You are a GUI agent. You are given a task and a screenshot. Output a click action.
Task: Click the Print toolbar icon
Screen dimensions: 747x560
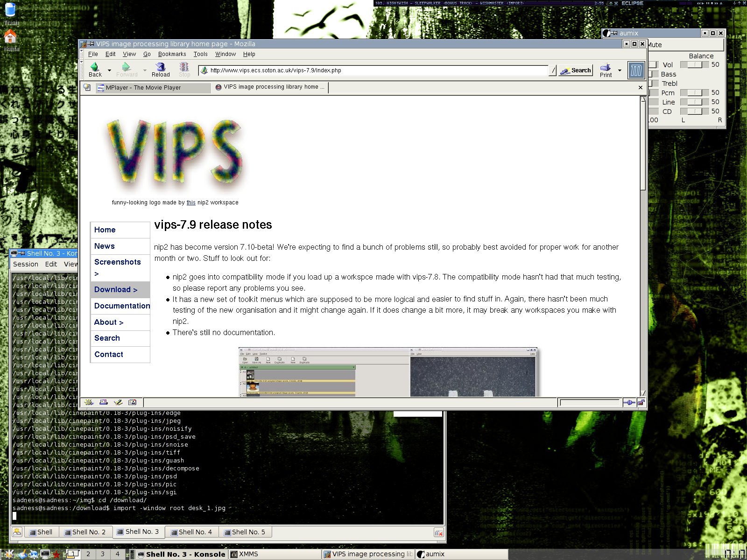(x=606, y=70)
